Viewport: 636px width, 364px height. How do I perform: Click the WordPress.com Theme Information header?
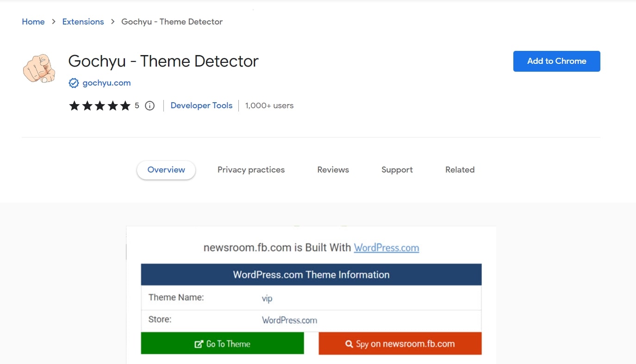click(x=311, y=275)
